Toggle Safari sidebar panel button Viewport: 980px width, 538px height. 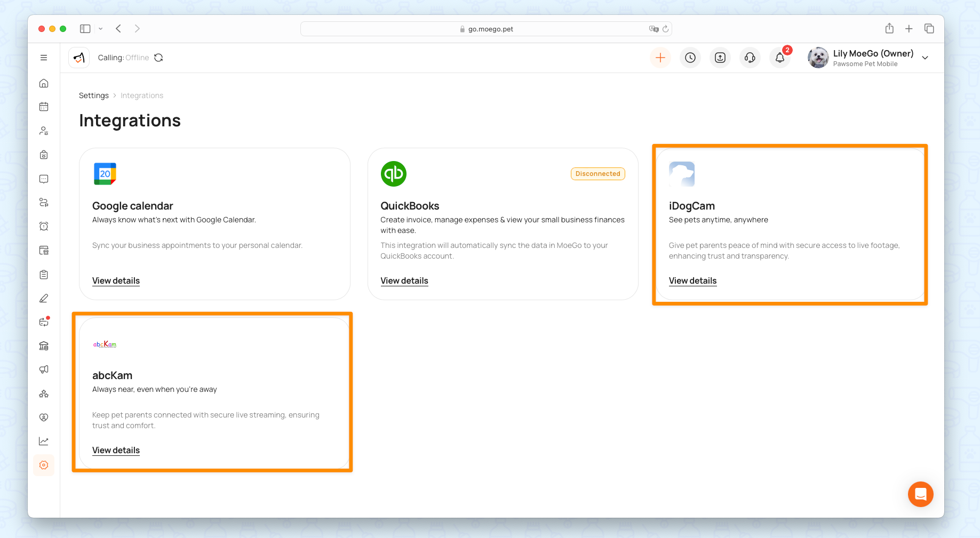[85, 29]
